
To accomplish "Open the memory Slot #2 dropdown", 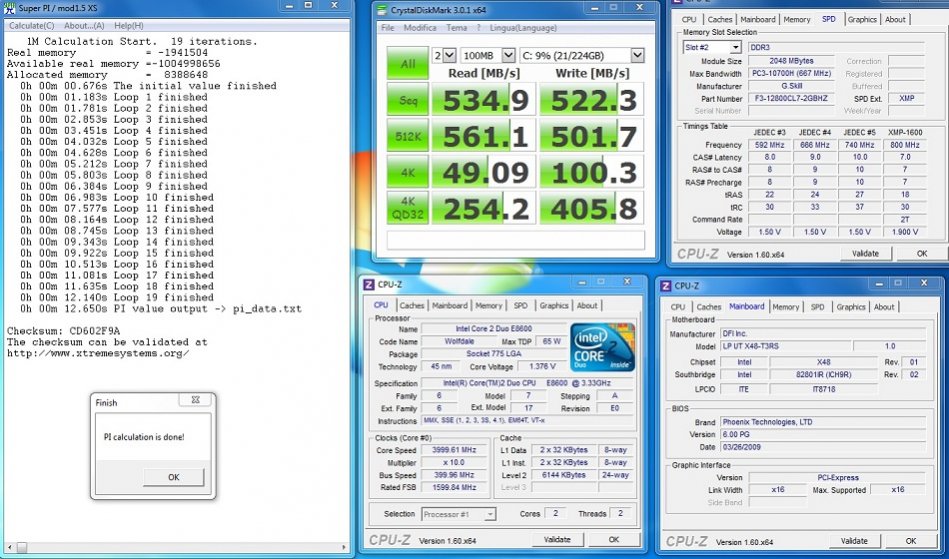I will click(712, 47).
